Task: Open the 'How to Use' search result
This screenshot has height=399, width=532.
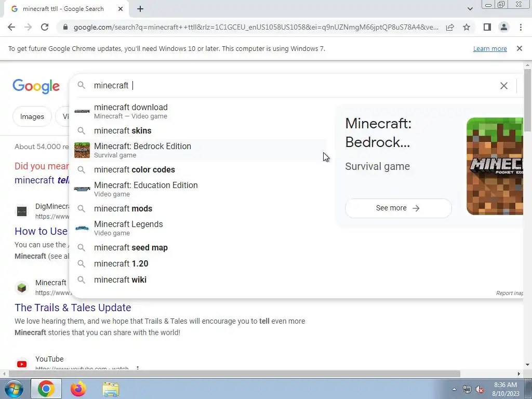Action: pos(42,231)
